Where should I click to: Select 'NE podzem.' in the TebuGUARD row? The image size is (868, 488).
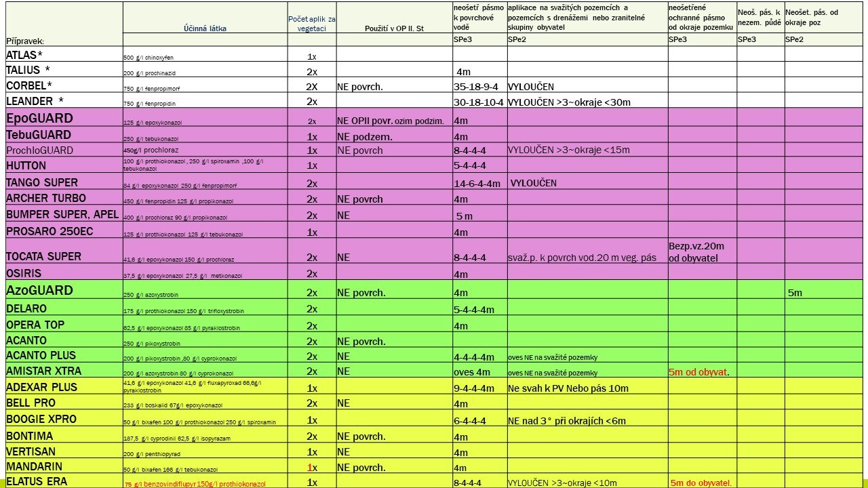tap(365, 136)
